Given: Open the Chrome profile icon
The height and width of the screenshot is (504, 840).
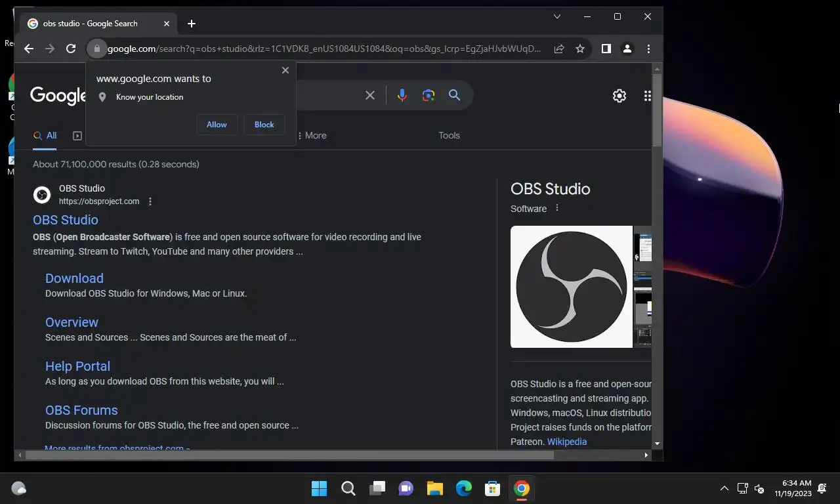Looking at the screenshot, I should pos(627,49).
